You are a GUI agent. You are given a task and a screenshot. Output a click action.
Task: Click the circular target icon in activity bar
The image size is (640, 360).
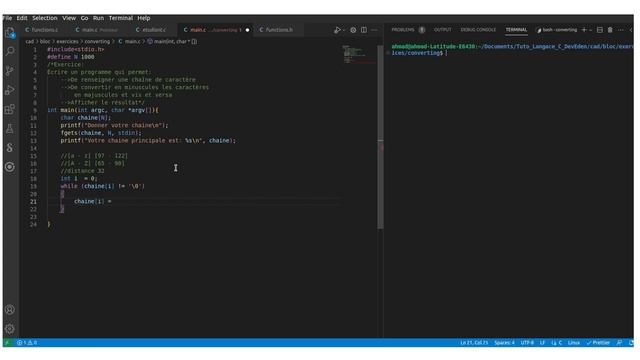[x=10, y=167]
